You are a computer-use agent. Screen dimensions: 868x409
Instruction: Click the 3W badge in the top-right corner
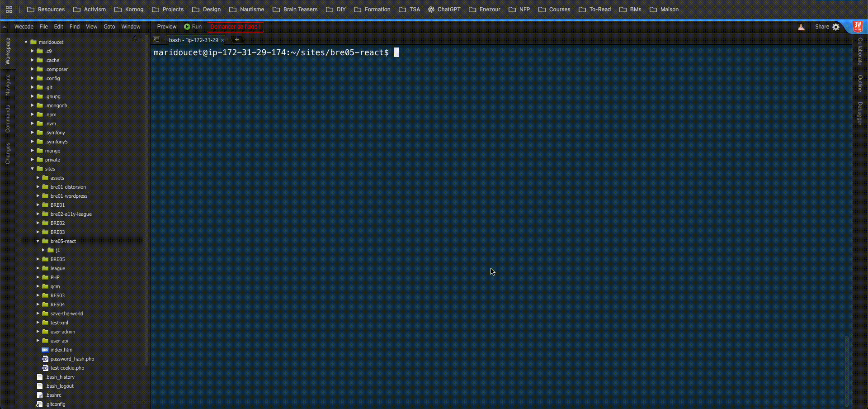(x=858, y=26)
